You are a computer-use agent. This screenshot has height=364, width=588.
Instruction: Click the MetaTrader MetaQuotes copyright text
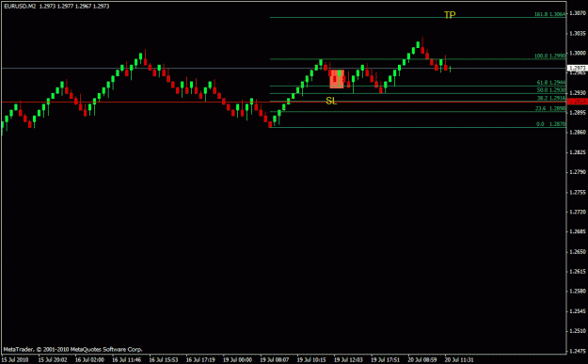[72, 349]
